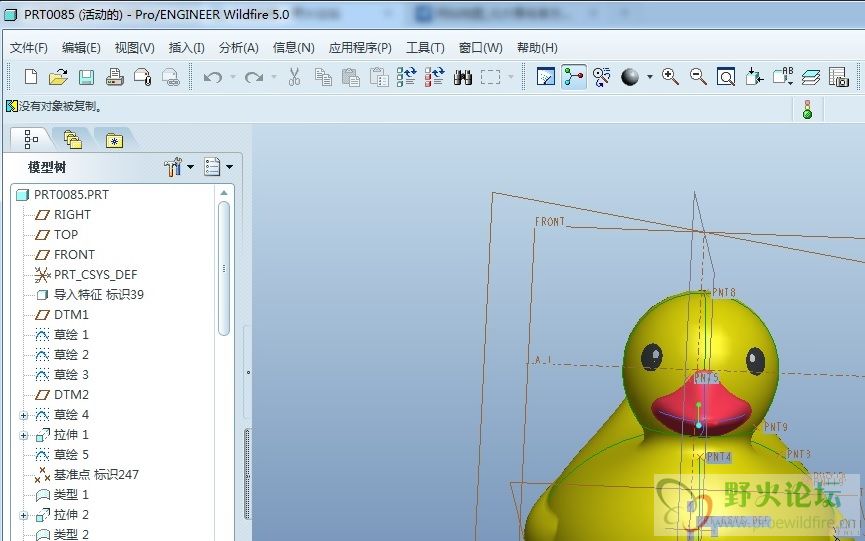Cut selection with the scissors icon

coord(295,77)
